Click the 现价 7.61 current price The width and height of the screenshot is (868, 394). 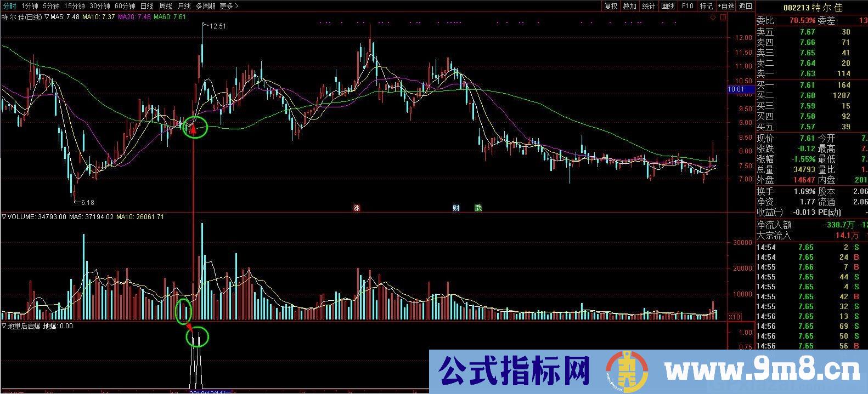pos(807,138)
